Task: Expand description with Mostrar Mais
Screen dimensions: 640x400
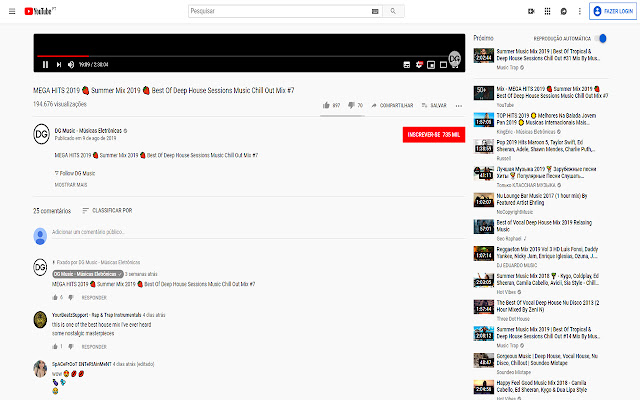Action: pos(70,185)
